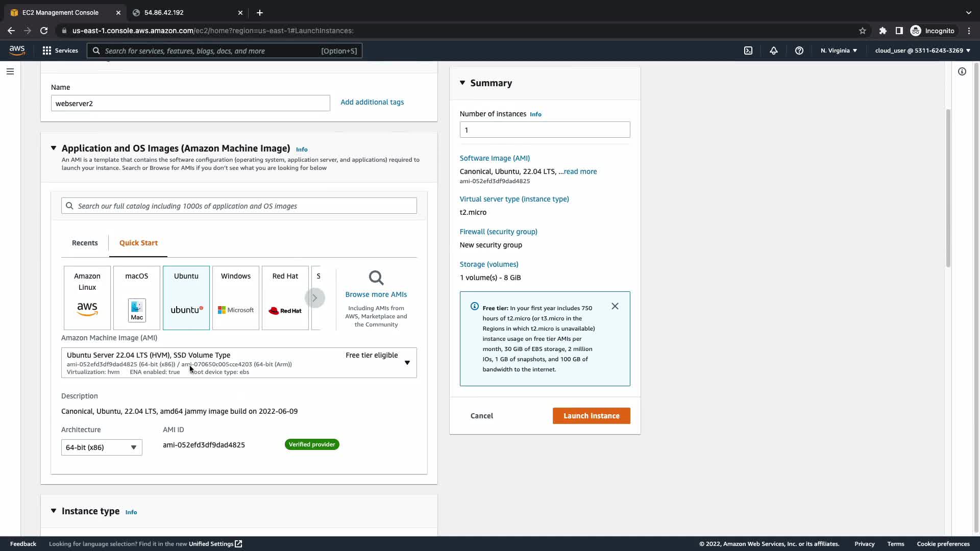
Task: Open the N. Virginia region dropdown
Action: 839,51
